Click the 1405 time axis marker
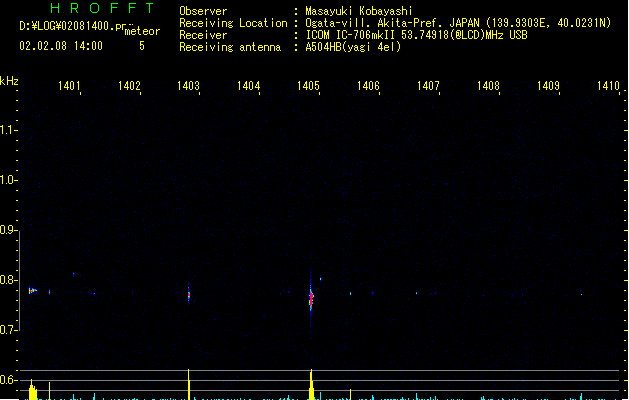 [308, 86]
